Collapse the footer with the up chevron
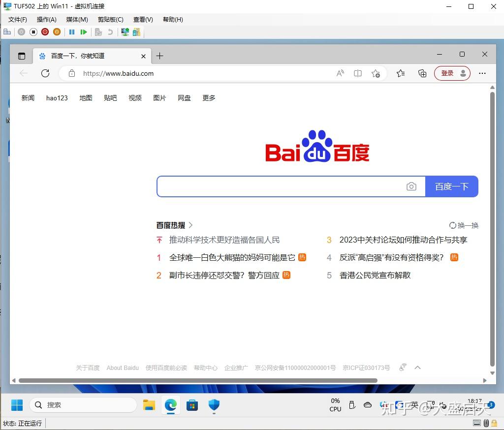The image size is (504, 430). [x=417, y=368]
